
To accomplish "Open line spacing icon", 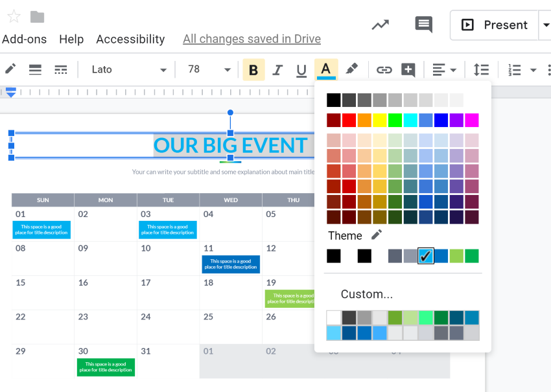I will (x=481, y=70).
